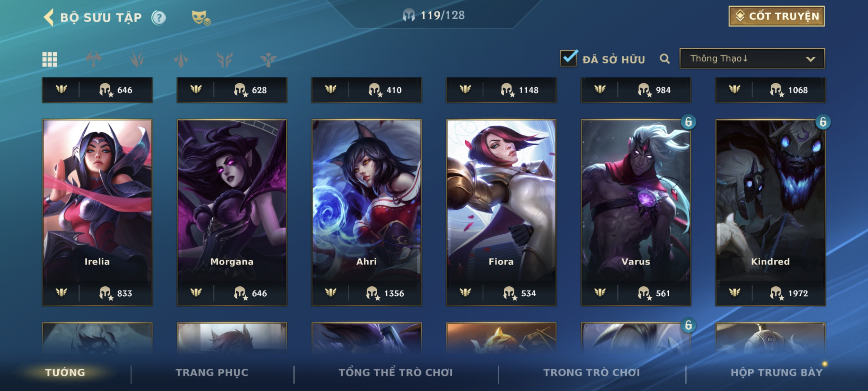The height and width of the screenshot is (391, 868).
Task: Open the mask and coins icon
Action: (x=201, y=18)
